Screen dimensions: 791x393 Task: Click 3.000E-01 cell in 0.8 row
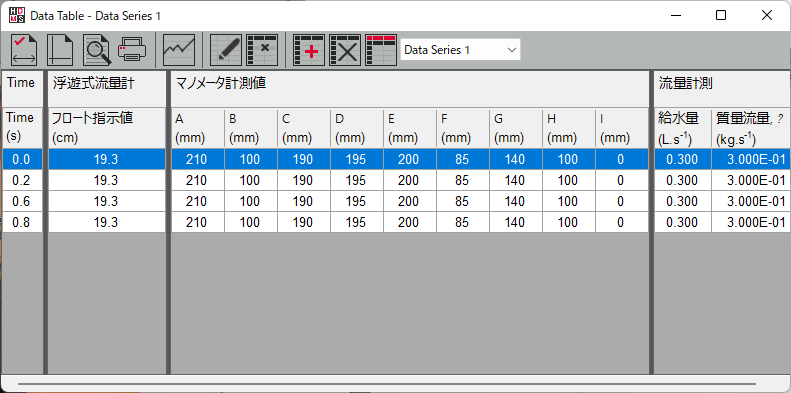(x=751, y=222)
